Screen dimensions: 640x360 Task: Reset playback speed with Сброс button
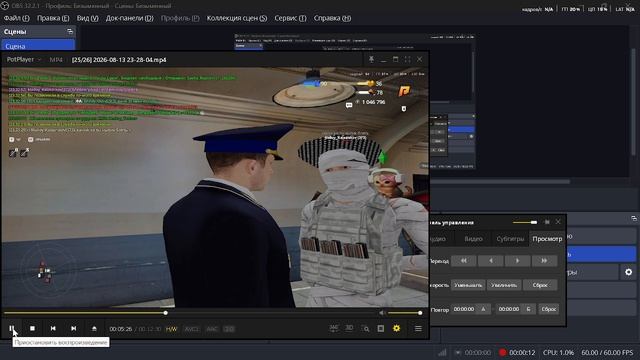coord(540,285)
